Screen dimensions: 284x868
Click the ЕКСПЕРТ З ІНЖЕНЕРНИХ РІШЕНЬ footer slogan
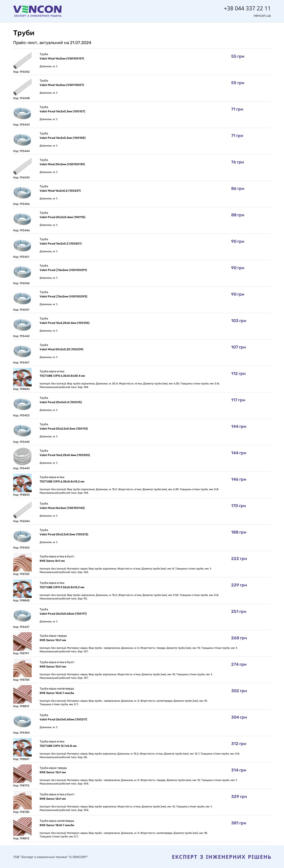[221, 857]
